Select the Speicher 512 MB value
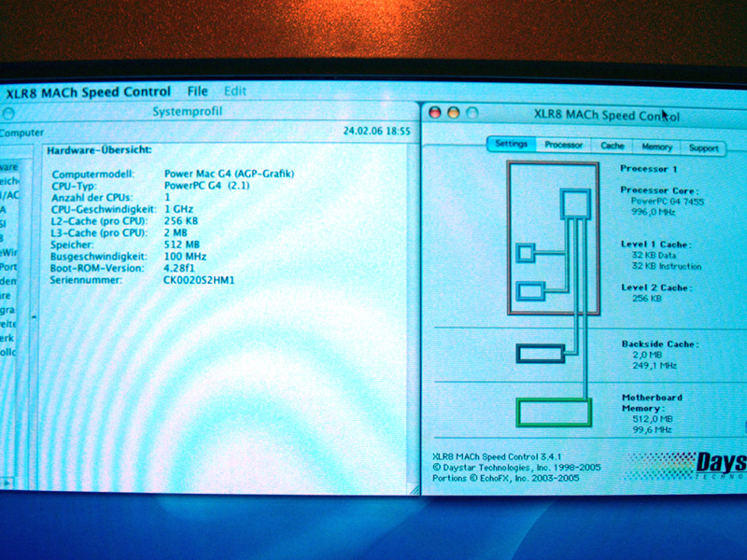Viewport: 747px width, 560px height. 181,245
